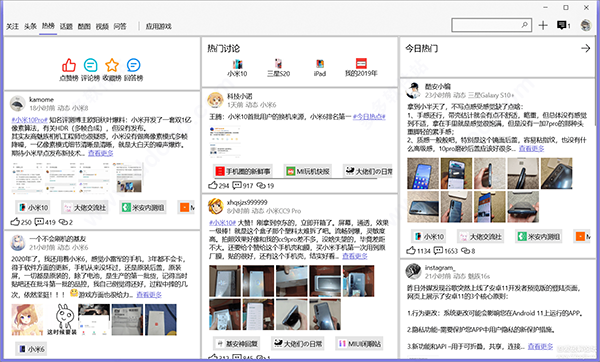This screenshot has width=600, height=362.
Task: Open the MI玩机快报 tag
Action: click(x=308, y=171)
